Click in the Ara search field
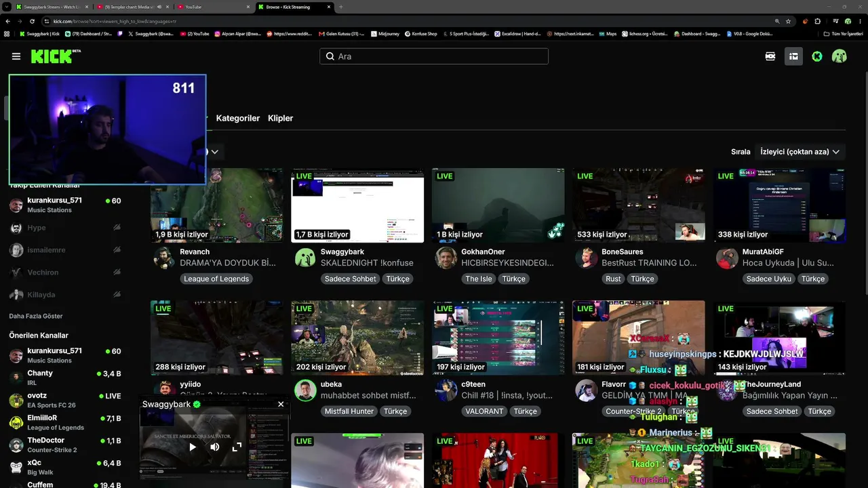 (x=434, y=56)
